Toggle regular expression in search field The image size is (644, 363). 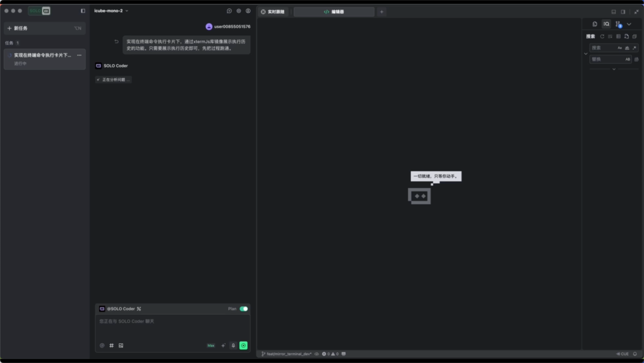634,48
